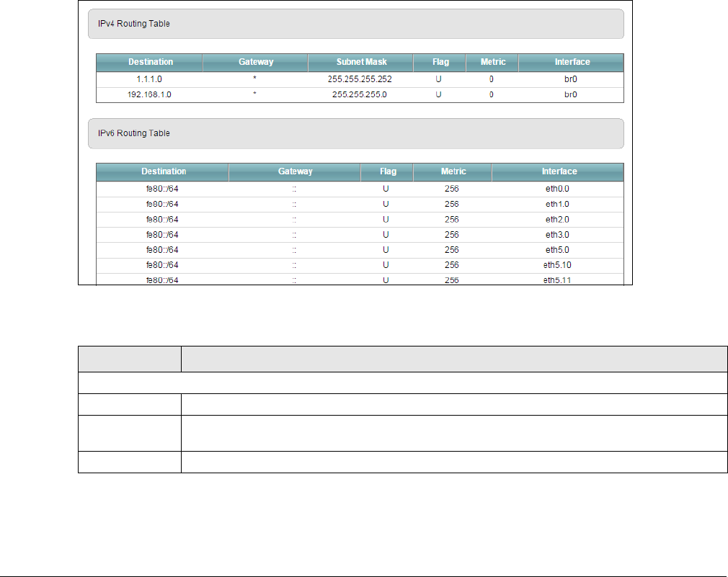
Task: Click the :: gateway in the eth0.0 row
Action: [x=294, y=189]
